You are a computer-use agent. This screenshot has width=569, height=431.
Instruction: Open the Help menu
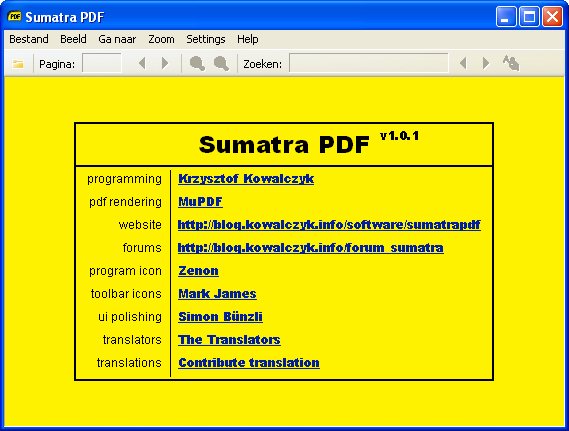click(x=248, y=39)
